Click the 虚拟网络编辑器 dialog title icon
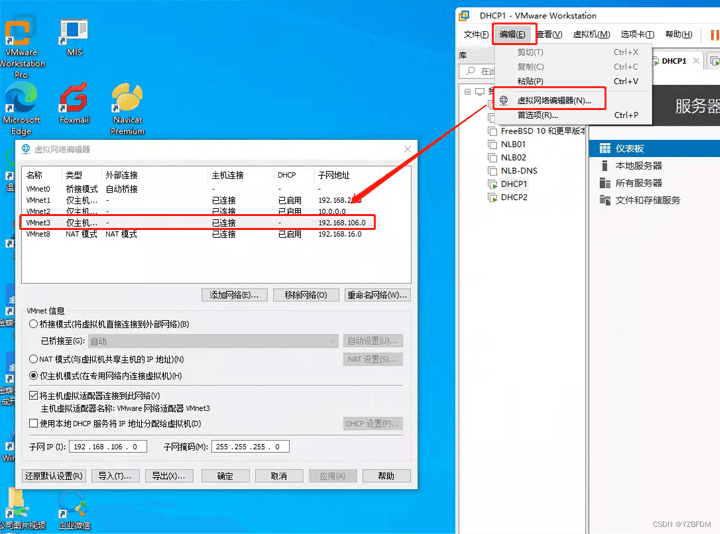This screenshot has width=720, height=534. [x=26, y=149]
